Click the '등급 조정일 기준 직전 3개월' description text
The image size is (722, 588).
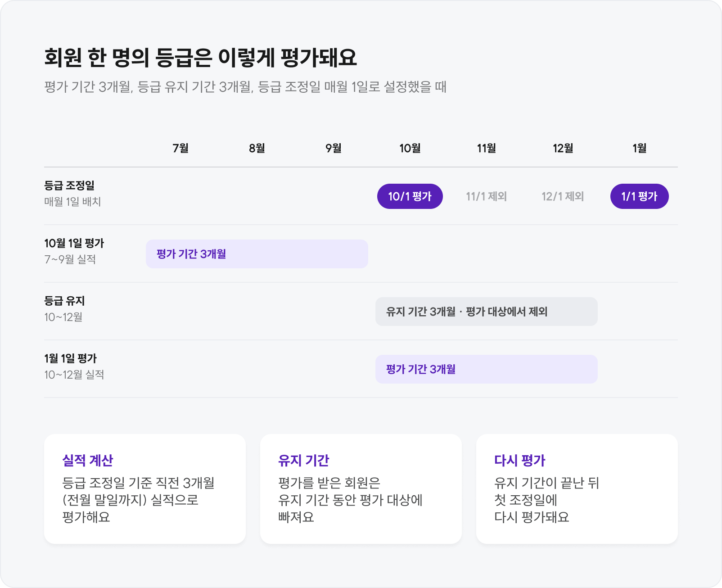138,483
